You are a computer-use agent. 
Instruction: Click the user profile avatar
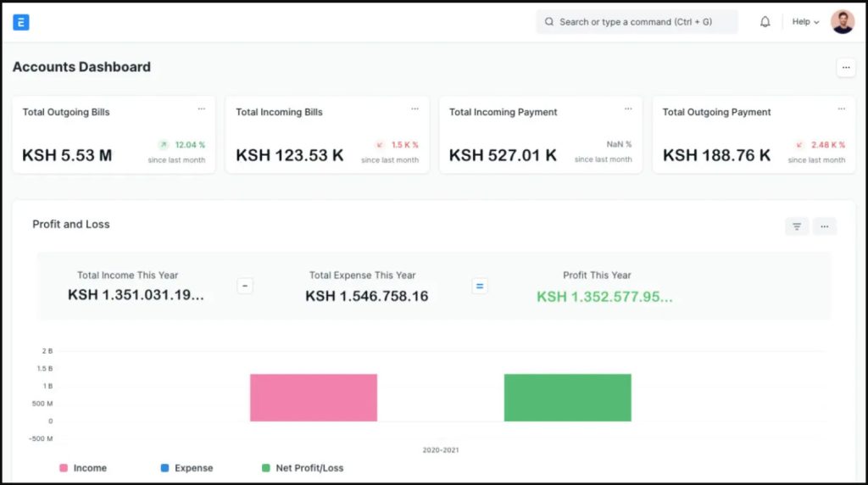(x=842, y=22)
